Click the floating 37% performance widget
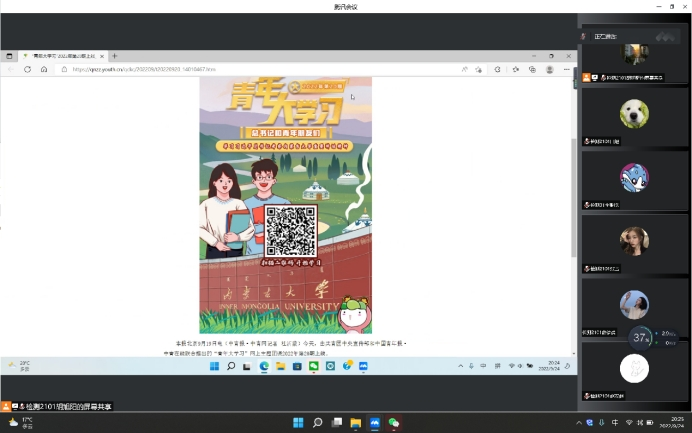The image size is (692, 433). 641,337
